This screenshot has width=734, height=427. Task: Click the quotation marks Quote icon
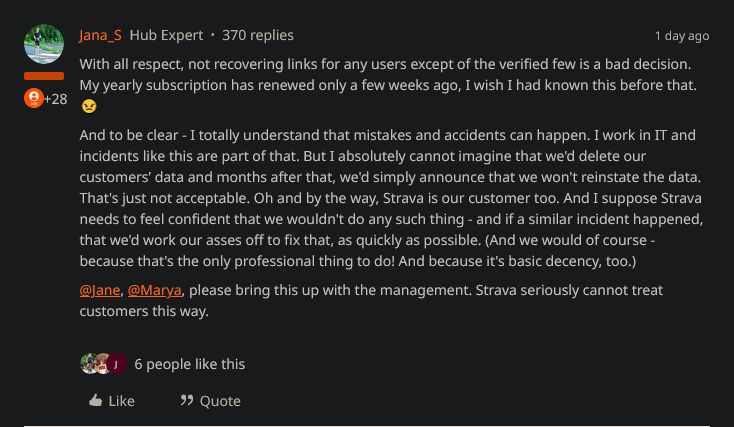pos(187,401)
